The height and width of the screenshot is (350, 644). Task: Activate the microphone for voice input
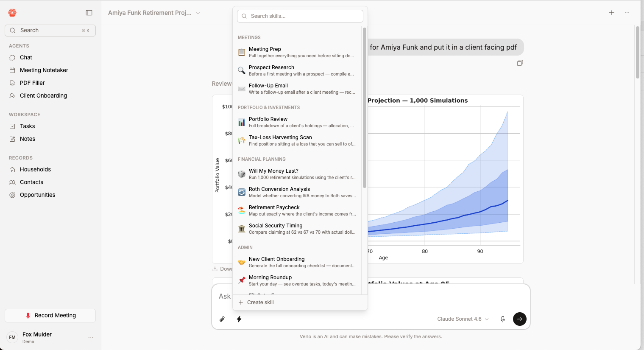503,319
